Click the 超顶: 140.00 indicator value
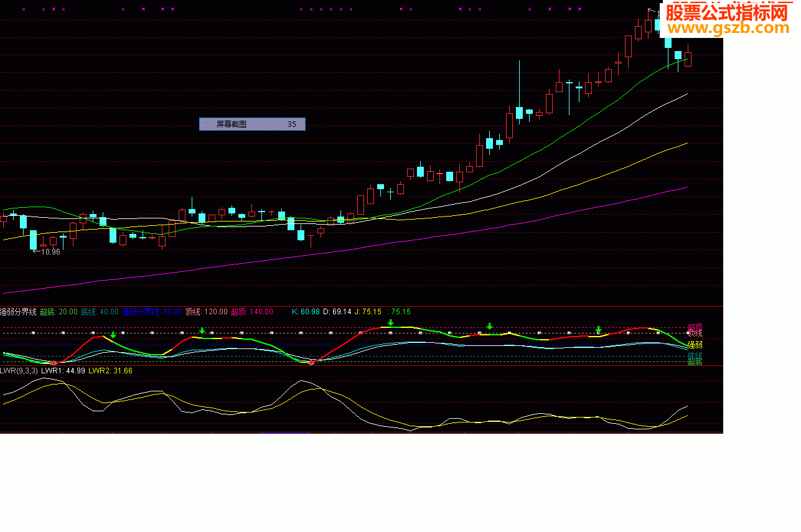The image size is (801, 532). (x=252, y=312)
